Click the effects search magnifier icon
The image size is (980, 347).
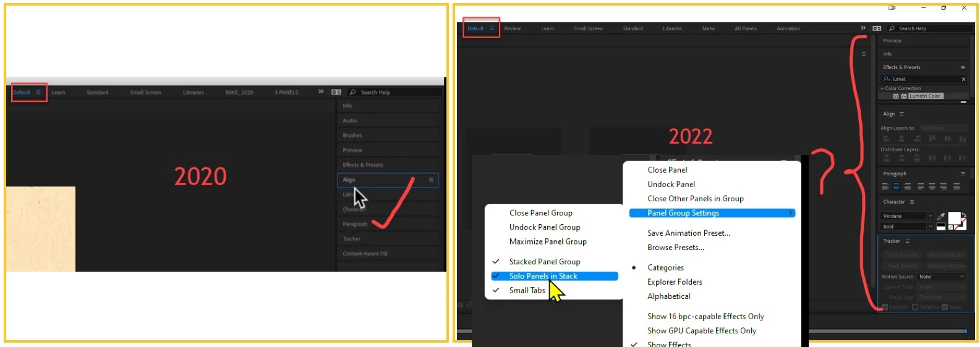click(887, 79)
